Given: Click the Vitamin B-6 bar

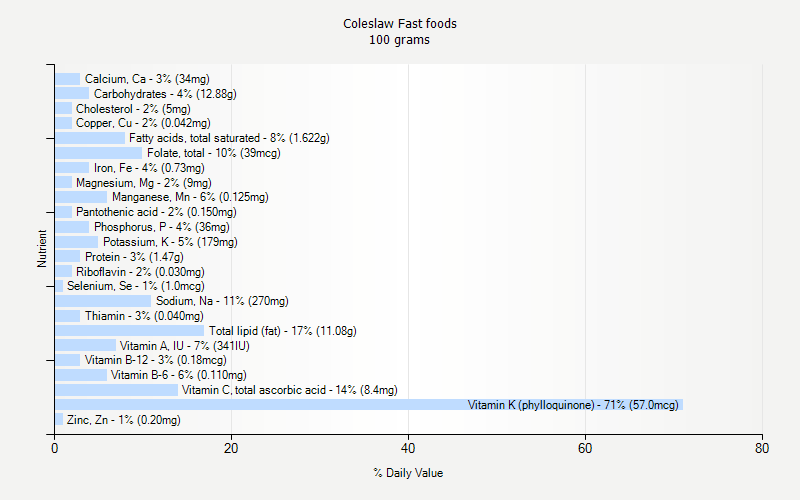Looking at the screenshot, I should [81, 375].
